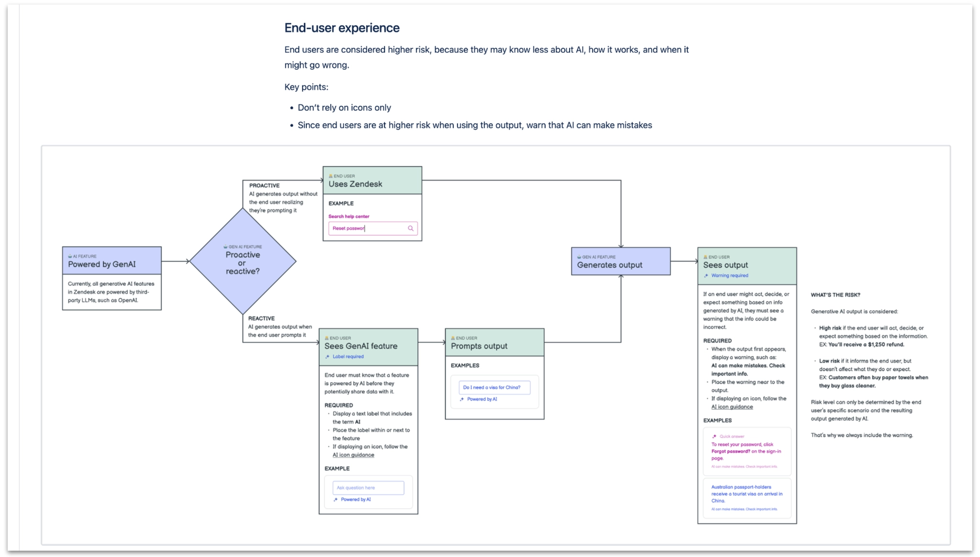Select the Proactive or reactive decision diamond
Viewport: 980px width, 557px height.
[x=243, y=262]
